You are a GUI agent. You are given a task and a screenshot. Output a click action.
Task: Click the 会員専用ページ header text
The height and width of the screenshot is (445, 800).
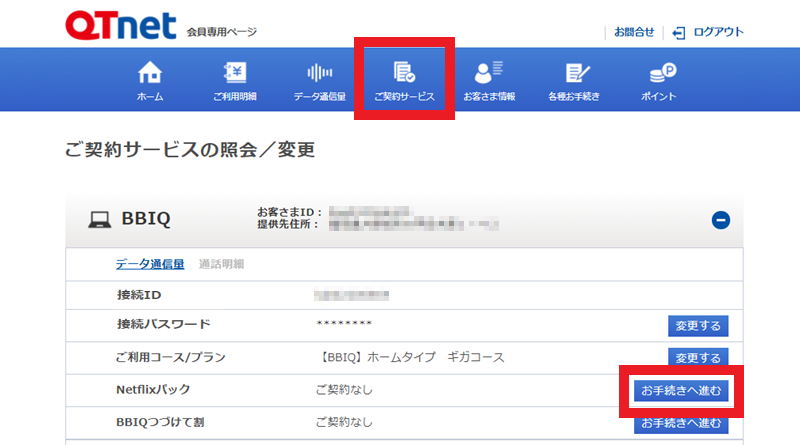[x=221, y=32]
